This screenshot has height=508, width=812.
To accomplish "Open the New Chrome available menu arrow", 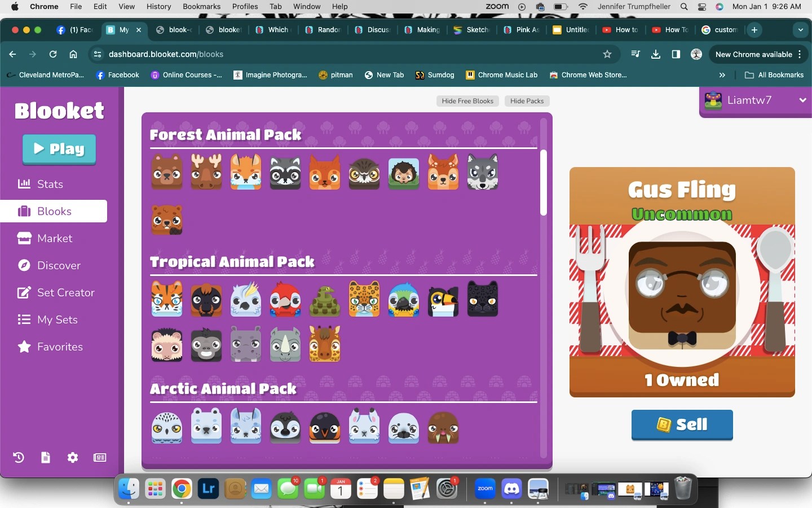I will 799,54.
